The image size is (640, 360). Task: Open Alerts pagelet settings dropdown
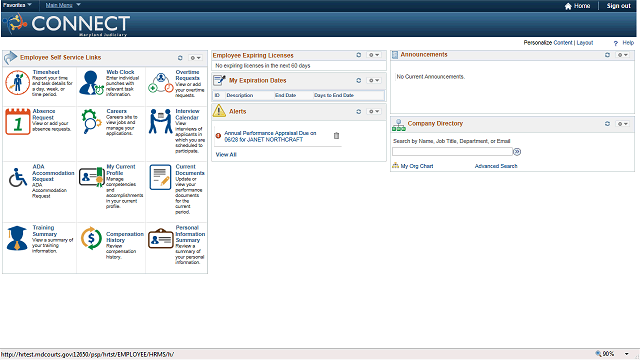pos(374,111)
